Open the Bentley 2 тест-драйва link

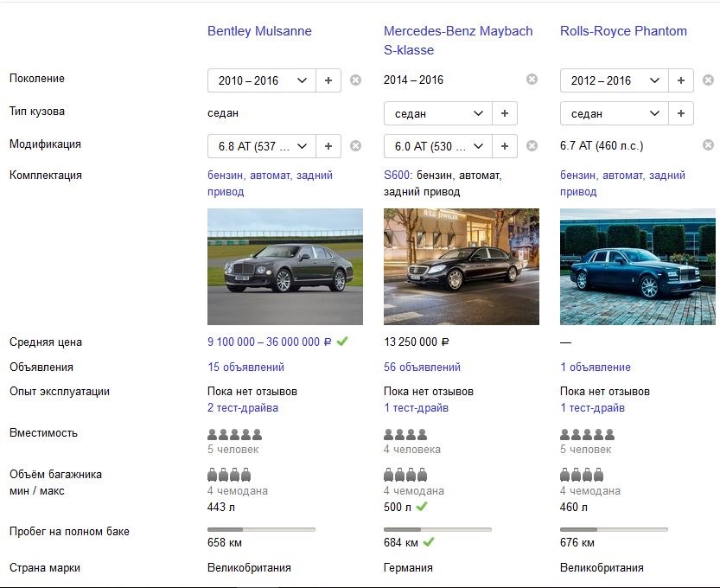[243, 407]
